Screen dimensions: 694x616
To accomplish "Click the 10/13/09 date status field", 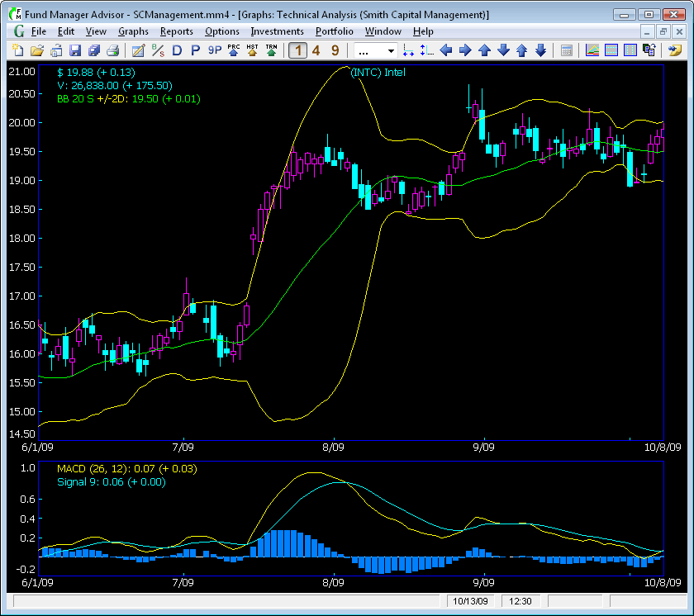I will pyautogui.click(x=470, y=601).
